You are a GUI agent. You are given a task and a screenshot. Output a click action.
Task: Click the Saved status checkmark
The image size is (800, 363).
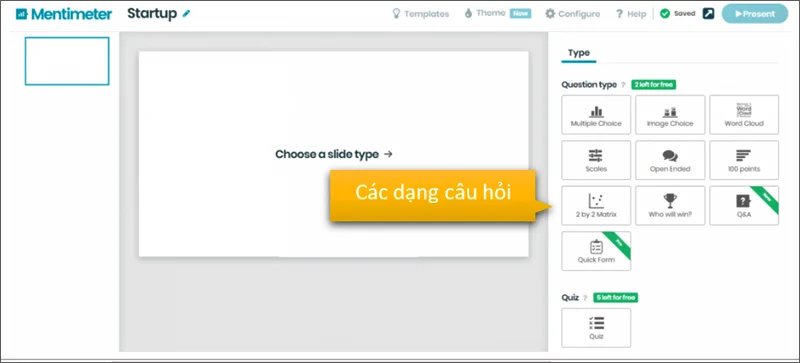pyautogui.click(x=665, y=14)
